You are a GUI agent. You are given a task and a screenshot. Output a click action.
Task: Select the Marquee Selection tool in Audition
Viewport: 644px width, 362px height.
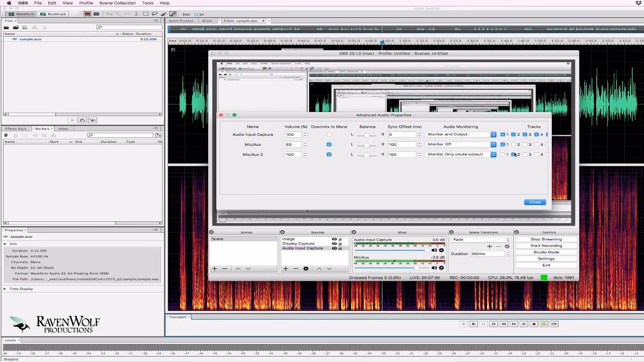[145, 14]
